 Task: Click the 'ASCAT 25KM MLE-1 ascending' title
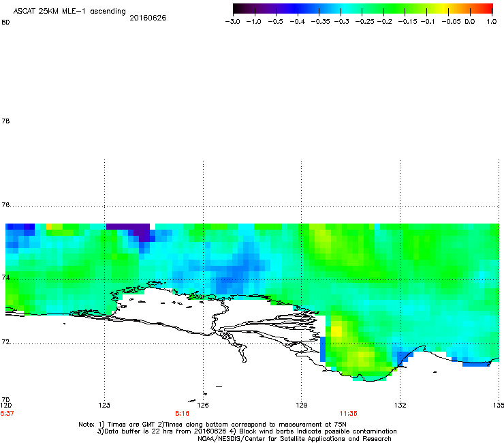click(x=69, y=12)
